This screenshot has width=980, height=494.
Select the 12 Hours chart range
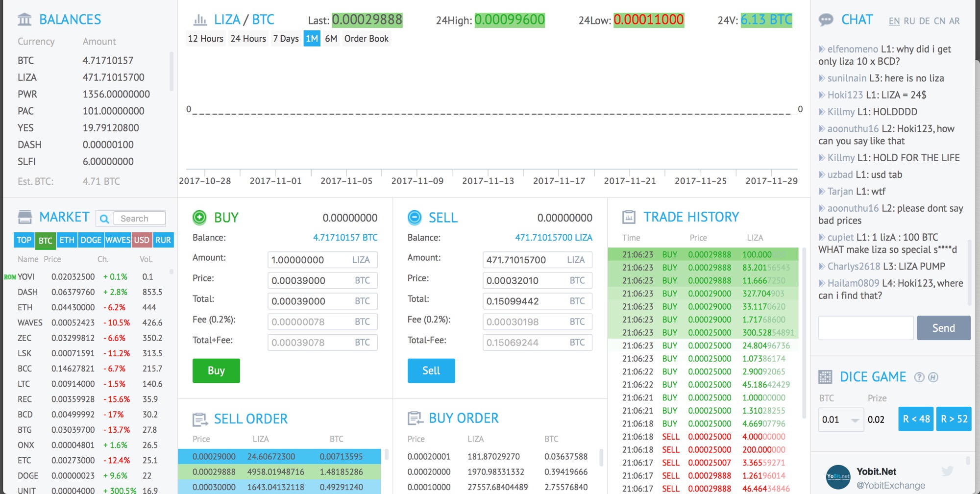[x=205, y=39]
